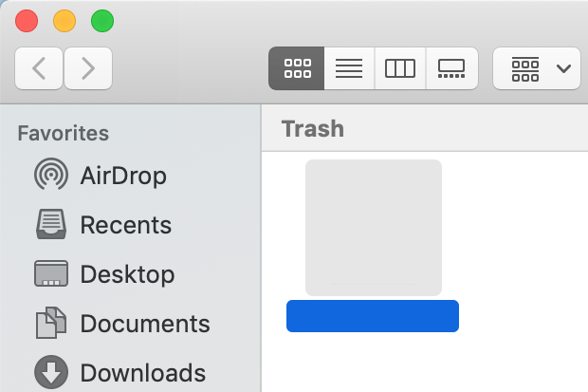This screenshot has height=392, width=588.
Task: Open the group items dropdown
Action: 537,68
